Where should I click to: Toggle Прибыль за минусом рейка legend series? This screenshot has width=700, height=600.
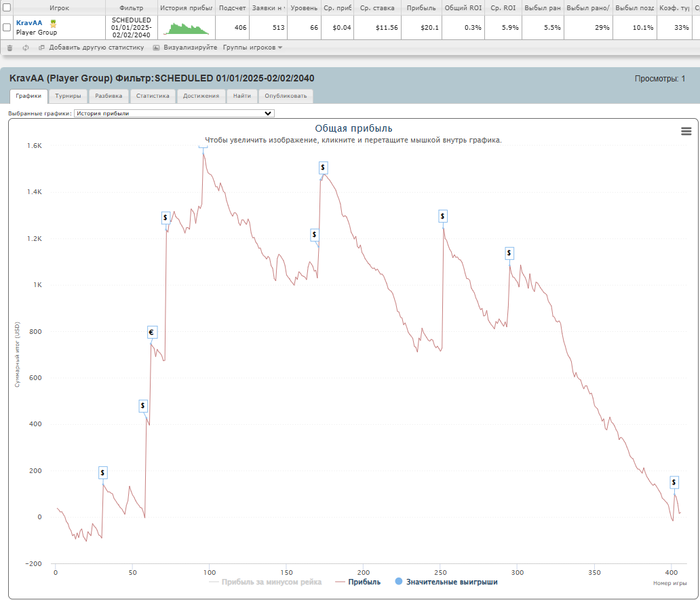click(266, 582)
